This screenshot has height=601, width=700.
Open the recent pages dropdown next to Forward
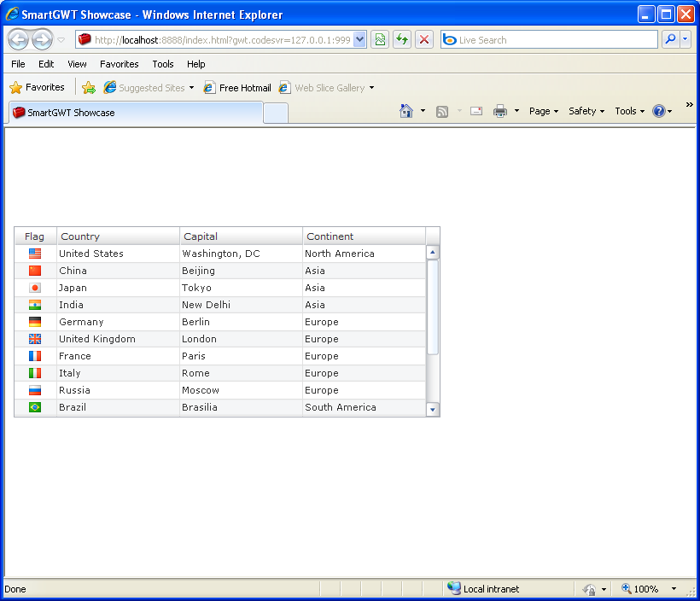click(x=61, y=40)
